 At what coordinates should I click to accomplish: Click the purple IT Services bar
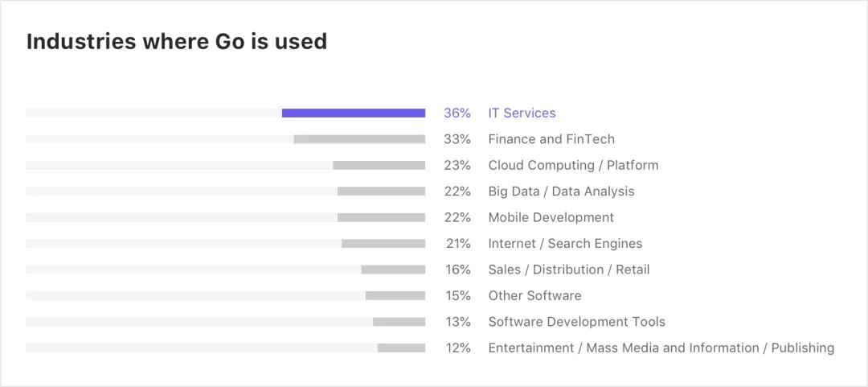point(354,113)
